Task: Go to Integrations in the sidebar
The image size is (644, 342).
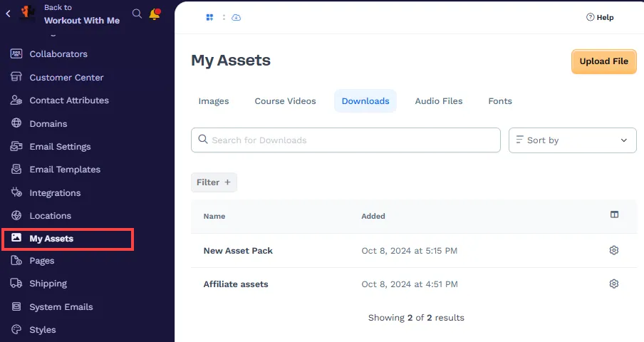Action: [55, 193]
